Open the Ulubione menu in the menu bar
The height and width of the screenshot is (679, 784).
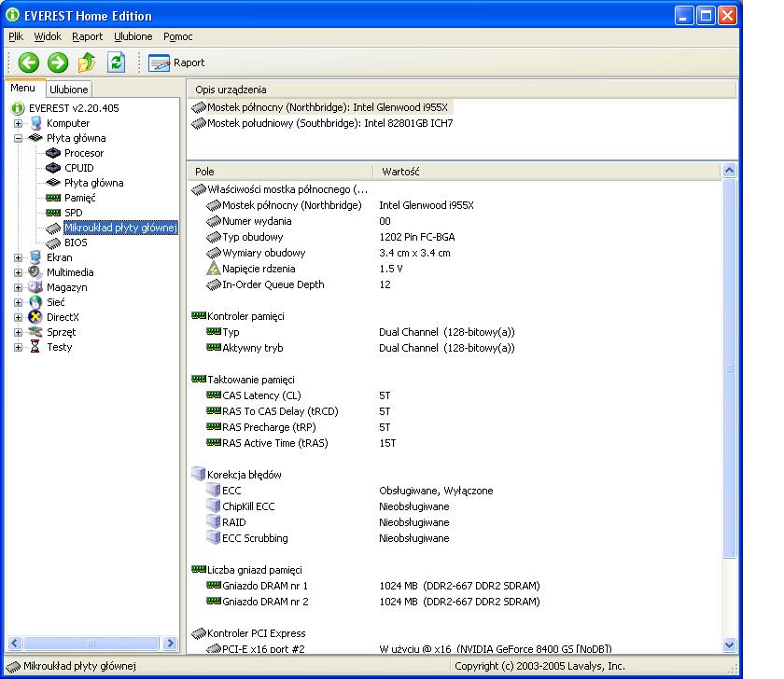pyautogui.click(x=133, y=36)
